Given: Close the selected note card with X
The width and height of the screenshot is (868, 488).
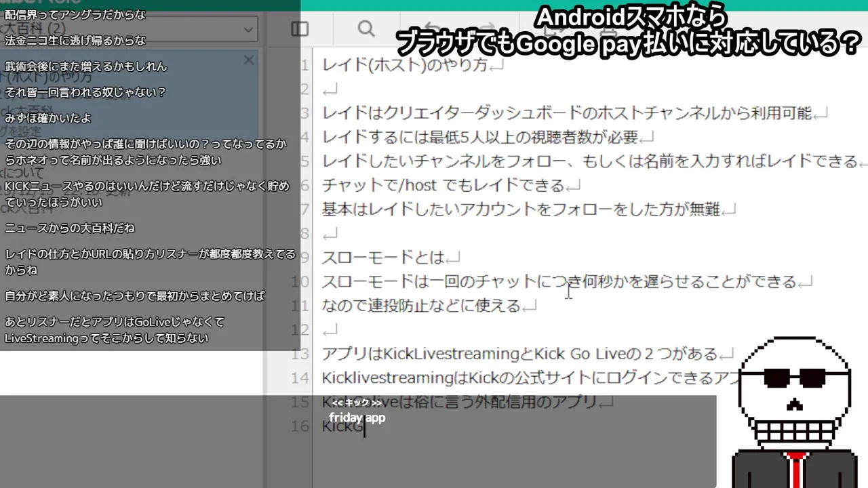Looking at the screenshot, I should coord(249,60).
